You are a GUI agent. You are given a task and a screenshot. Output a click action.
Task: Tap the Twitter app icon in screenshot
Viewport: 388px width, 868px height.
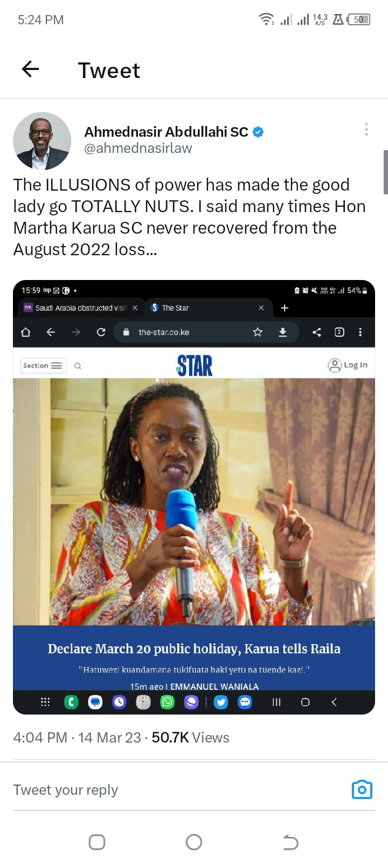[x=221, y=702]
